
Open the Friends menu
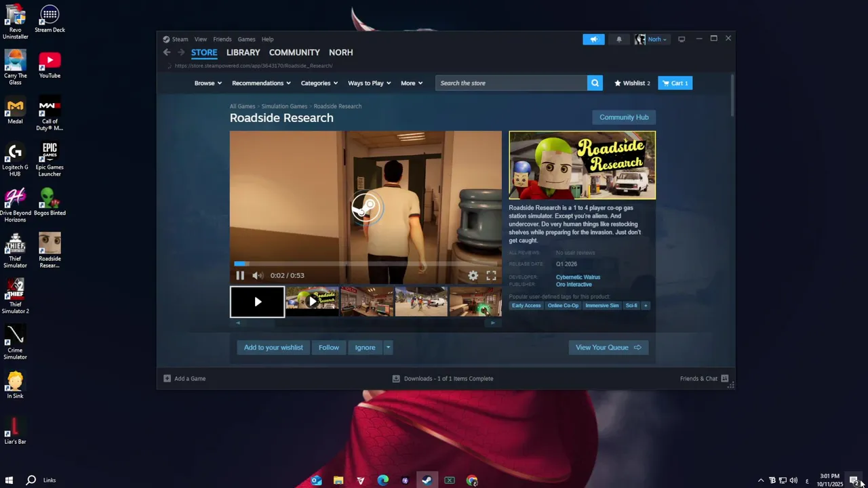point(222,39)
